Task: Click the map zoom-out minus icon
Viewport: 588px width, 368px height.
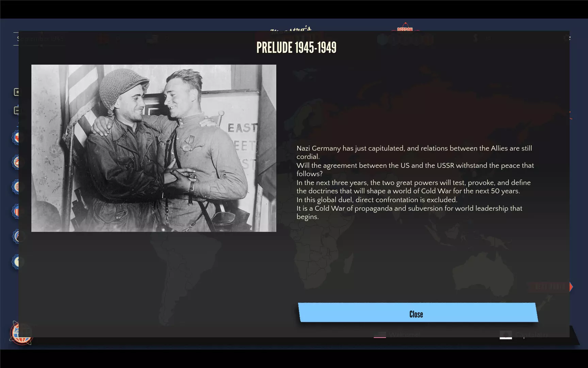Action: [16, 110]
